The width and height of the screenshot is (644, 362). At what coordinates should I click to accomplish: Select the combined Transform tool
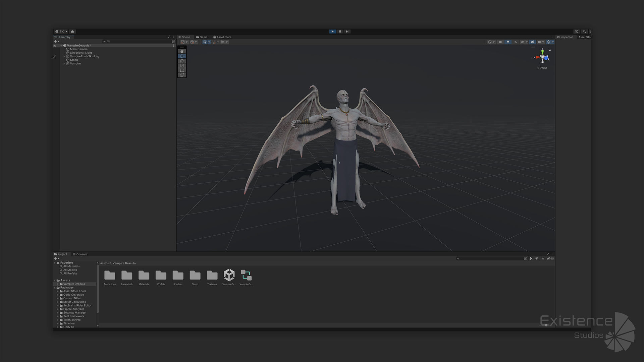pos(182,75)
